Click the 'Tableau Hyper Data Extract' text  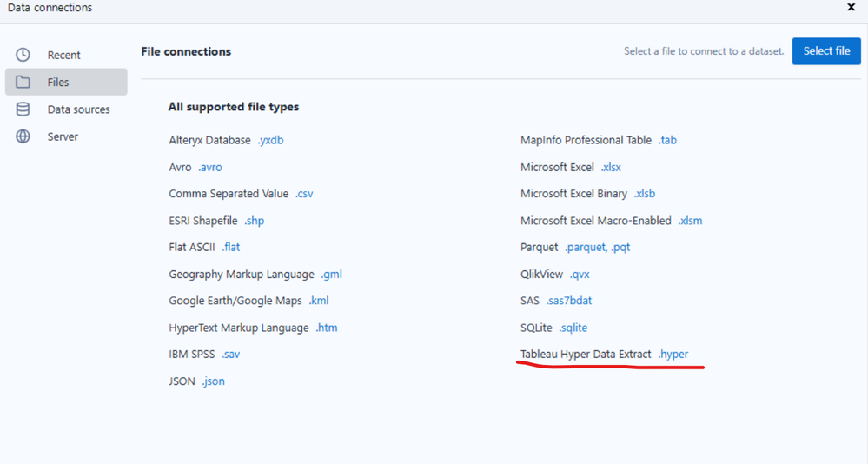586,355
